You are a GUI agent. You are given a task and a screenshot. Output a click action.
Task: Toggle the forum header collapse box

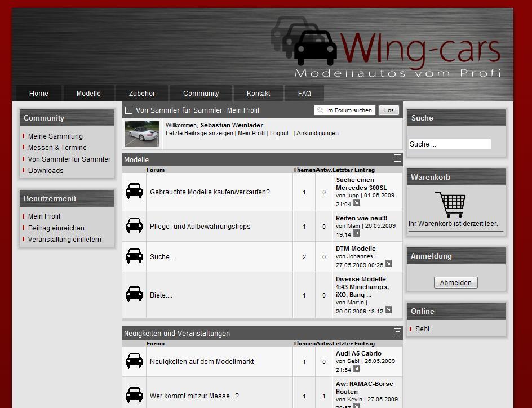(128, 110)
